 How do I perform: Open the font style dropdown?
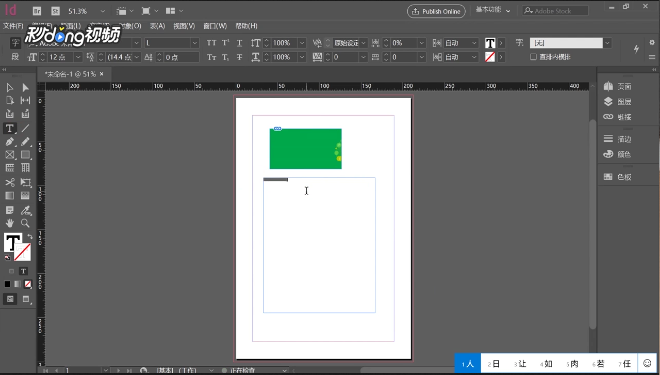pyautogui.click(x=195, y=43)
